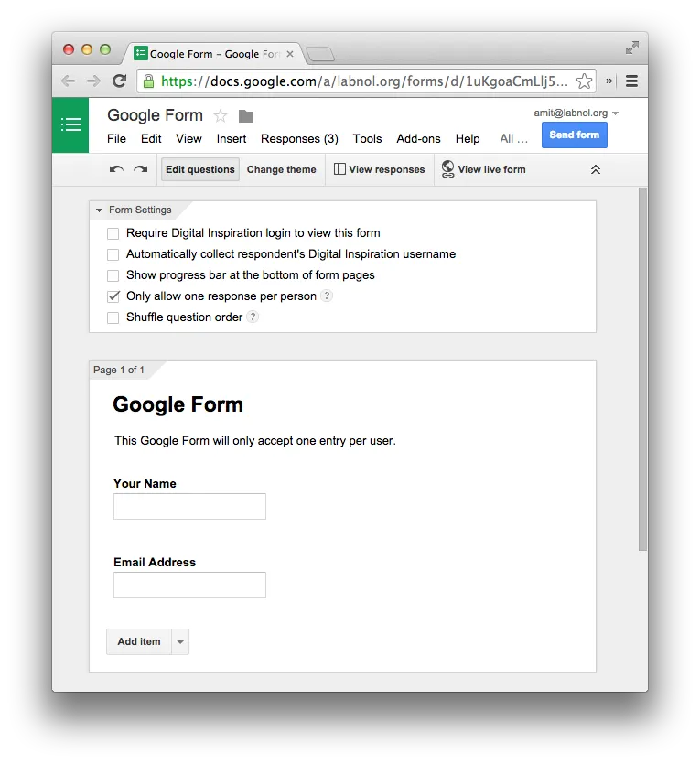Image resolution: width=700 pixels, height=764 pixels.
Task: Open a new browser tab
Action: (320, 54)
